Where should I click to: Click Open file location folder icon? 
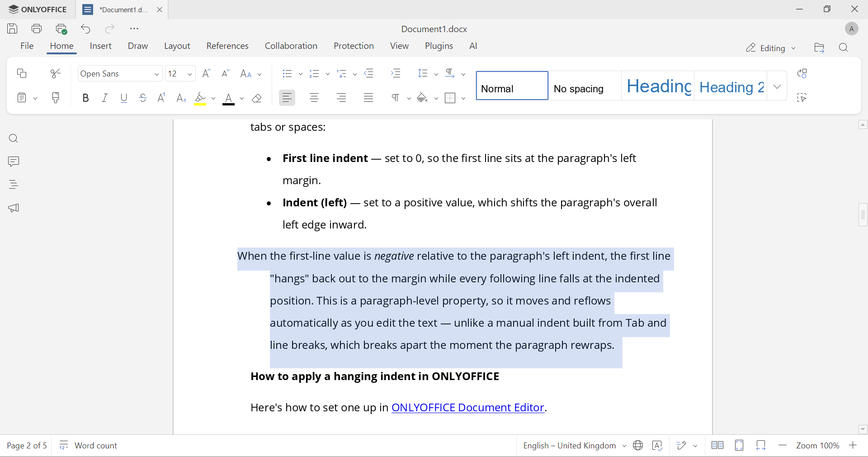819,48
